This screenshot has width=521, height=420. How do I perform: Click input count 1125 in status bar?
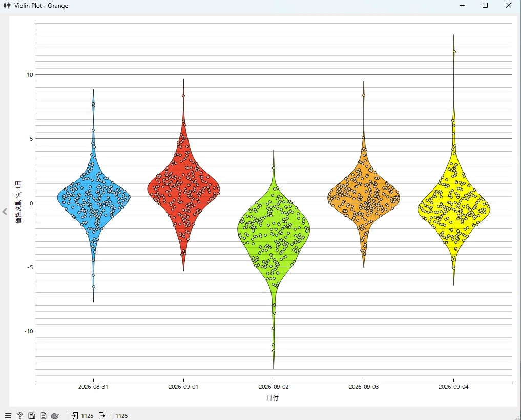88,416
